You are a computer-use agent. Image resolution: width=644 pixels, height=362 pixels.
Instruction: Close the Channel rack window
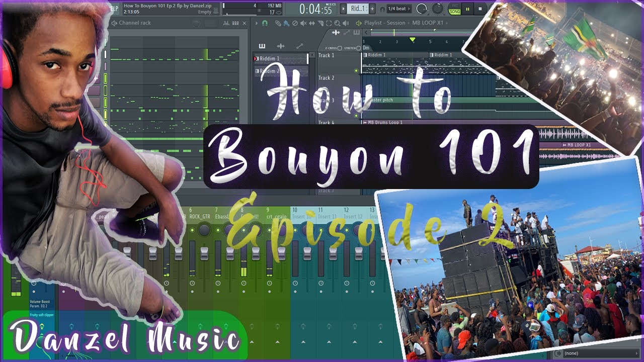click(x=244, y=23)
